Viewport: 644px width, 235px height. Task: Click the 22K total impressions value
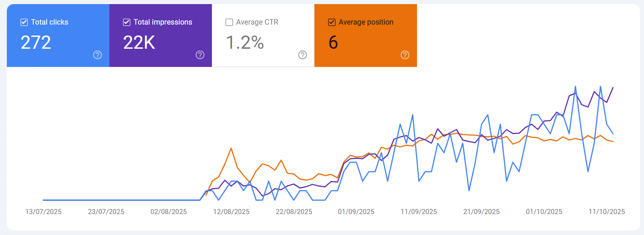click(x=139, y=42)
